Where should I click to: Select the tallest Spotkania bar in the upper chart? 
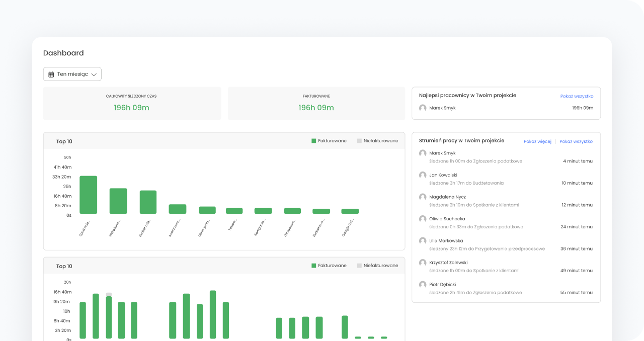pyautogui.click(x=88, y=195)
